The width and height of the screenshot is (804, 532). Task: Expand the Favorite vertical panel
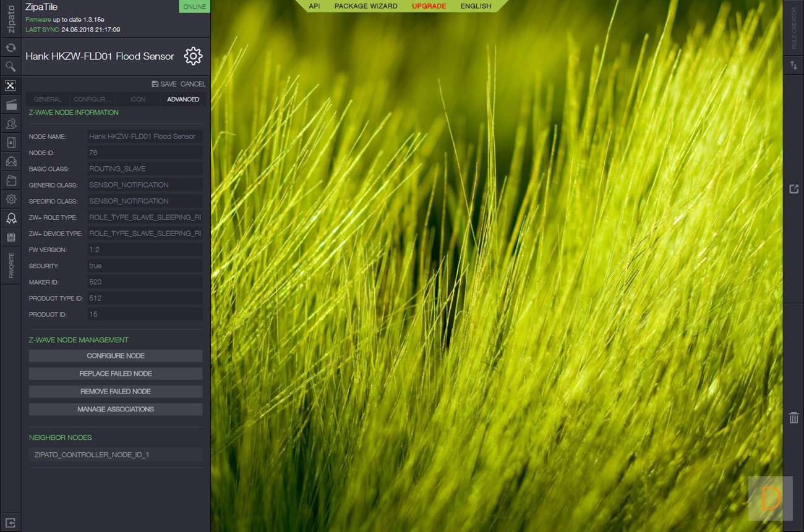pos(11,265)
